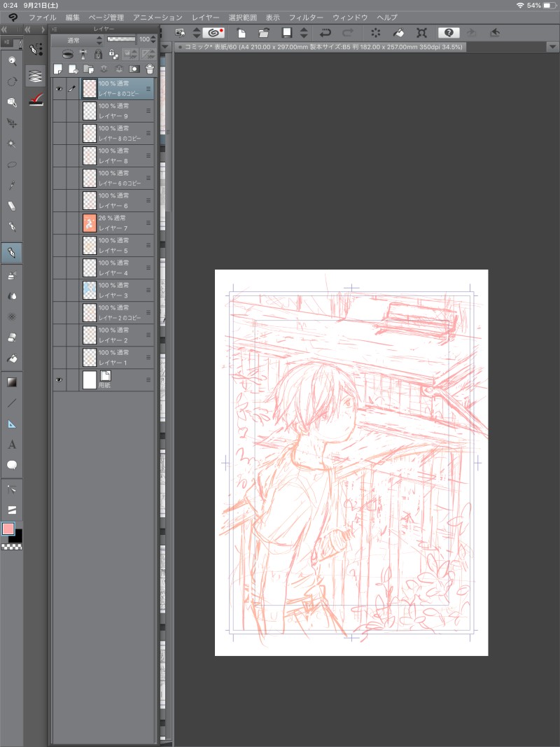
Task: Delete layer with trash icon
Action: click(x=150, y=69)
